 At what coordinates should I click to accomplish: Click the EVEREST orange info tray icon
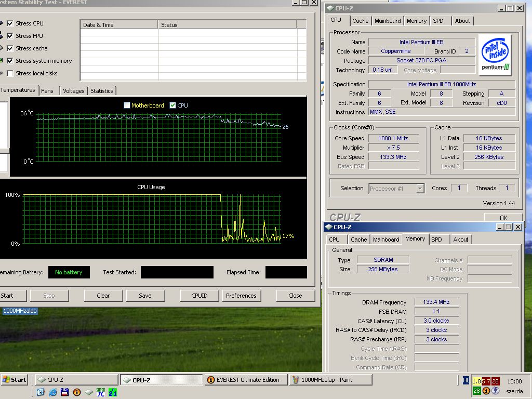tap(486, 391)
